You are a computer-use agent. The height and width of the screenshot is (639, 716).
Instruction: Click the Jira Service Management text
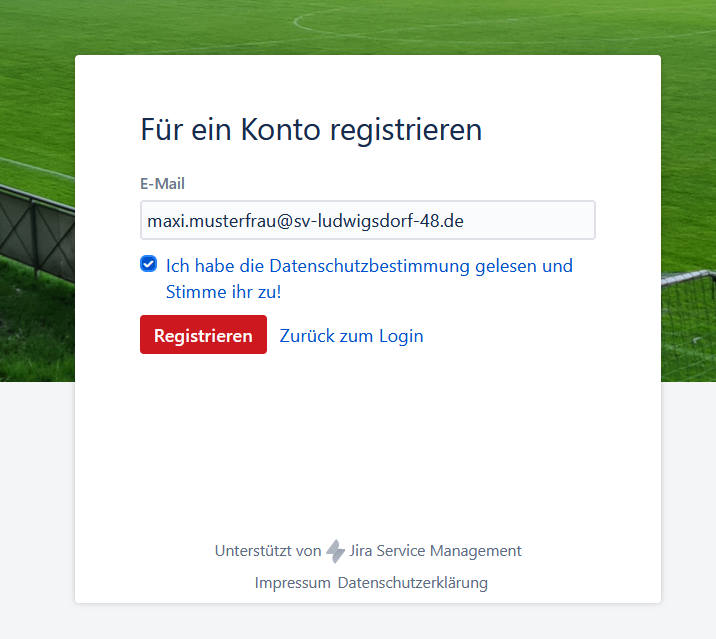(x=435, y=551)
